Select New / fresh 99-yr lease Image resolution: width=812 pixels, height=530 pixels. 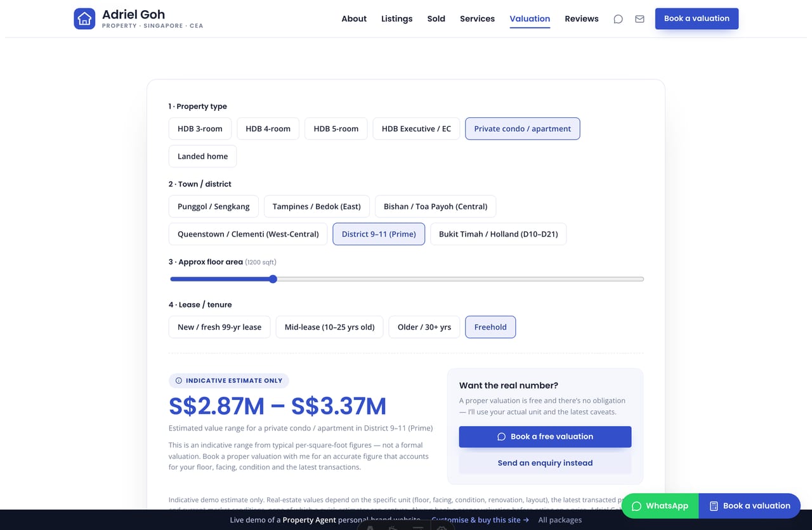pos(219,327)
